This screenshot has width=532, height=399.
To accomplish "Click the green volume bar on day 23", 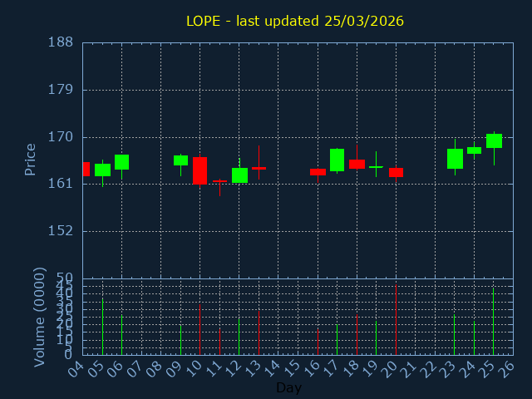I will coord(454,333).
